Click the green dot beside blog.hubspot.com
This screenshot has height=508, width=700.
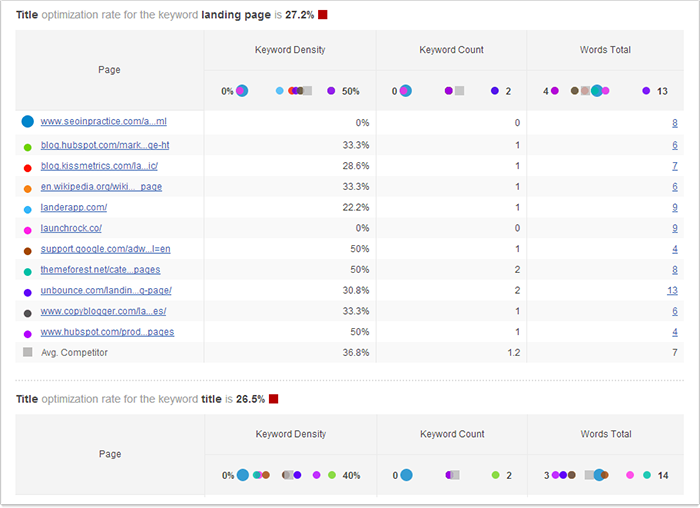[27, 146]
